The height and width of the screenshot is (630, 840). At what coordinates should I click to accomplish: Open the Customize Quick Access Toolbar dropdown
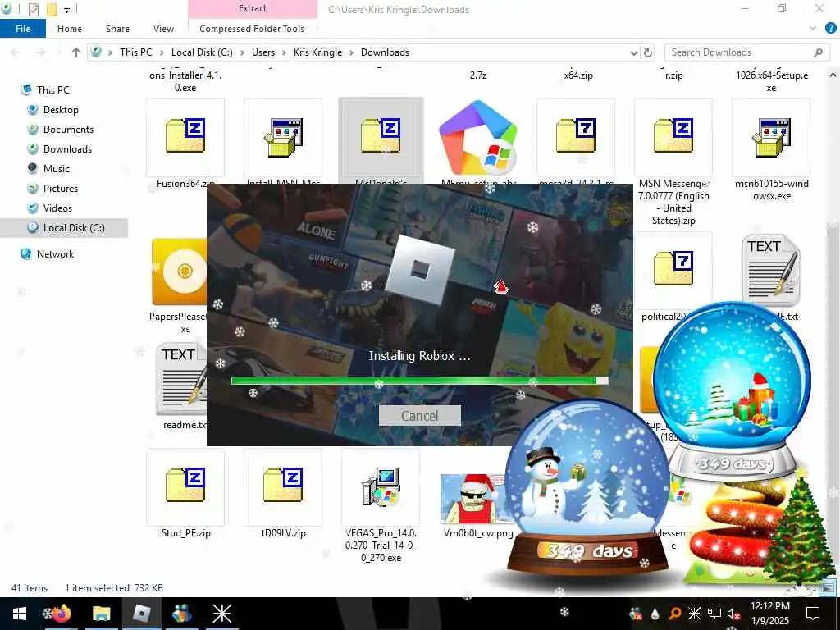tap(67, 10)
